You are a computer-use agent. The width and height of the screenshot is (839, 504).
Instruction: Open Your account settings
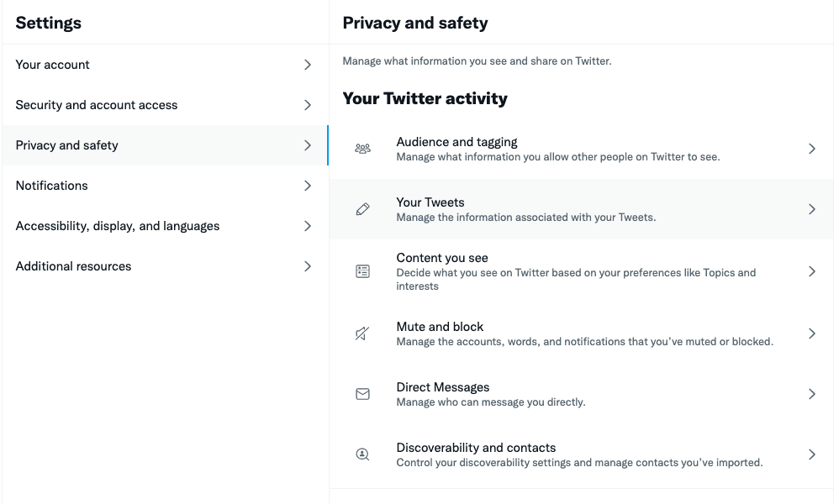click(165, 65)
